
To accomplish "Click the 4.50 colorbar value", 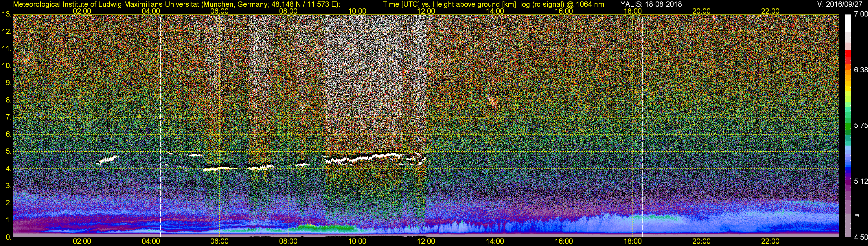I will coord(861,237).
